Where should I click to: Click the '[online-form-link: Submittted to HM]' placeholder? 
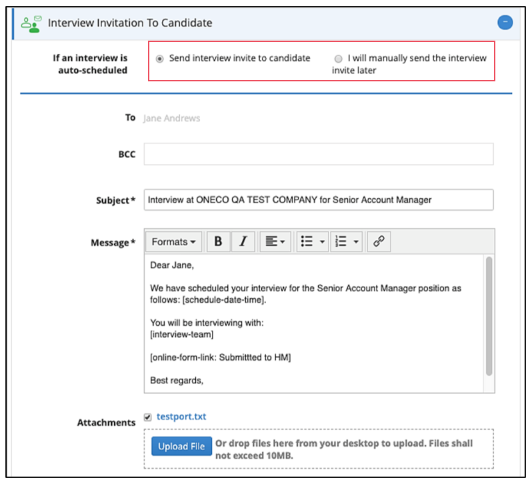coord(221,358)
